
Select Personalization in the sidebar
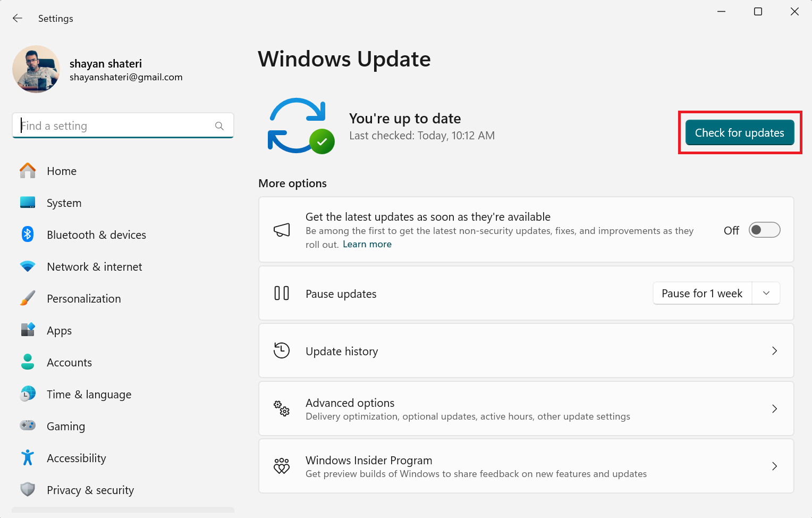pos(123,298)
